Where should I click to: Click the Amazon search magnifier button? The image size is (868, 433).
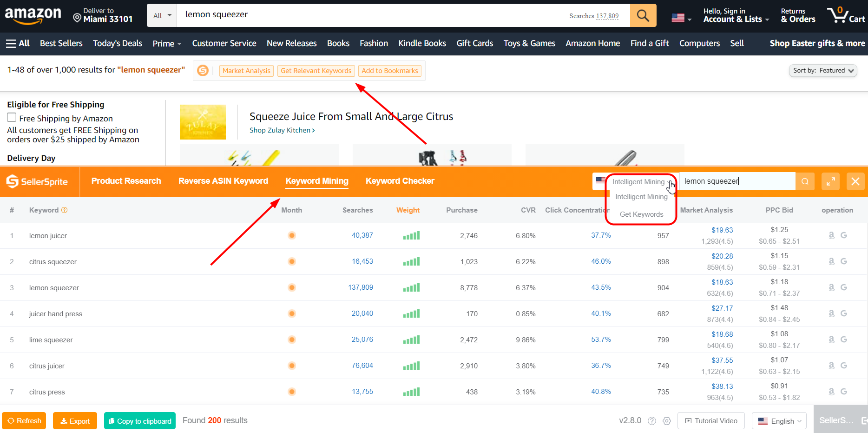(643, 15)
